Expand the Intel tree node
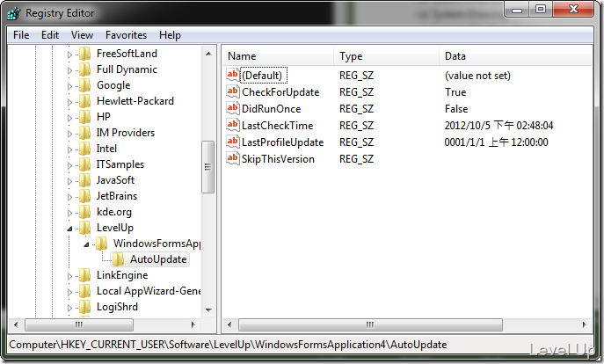The width and height of the screenshot is (604, 364). point(69,149)
